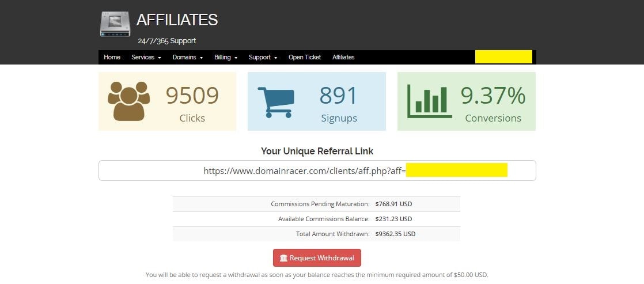The image size is (644, 284).
Task: Click the Clicks label under 9509
Action: pos(192,118)
